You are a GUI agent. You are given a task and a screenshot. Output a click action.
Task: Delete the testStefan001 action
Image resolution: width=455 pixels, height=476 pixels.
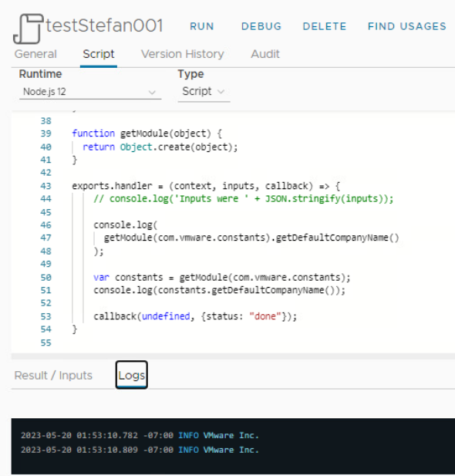point(325,26)
